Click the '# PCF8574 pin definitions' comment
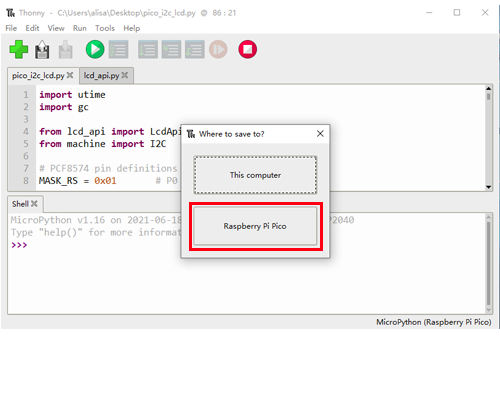This screenshot has width=500, height=400. (108, 168)
